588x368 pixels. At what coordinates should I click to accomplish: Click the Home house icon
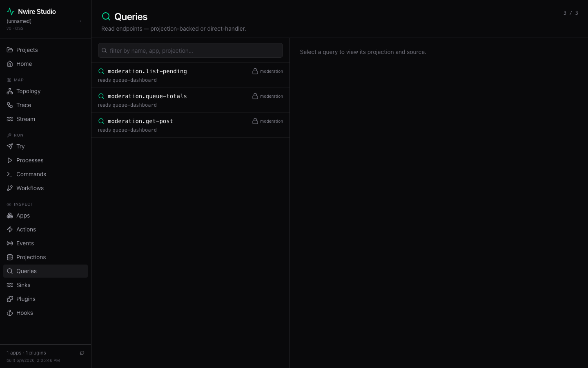[x=10, y=64]
